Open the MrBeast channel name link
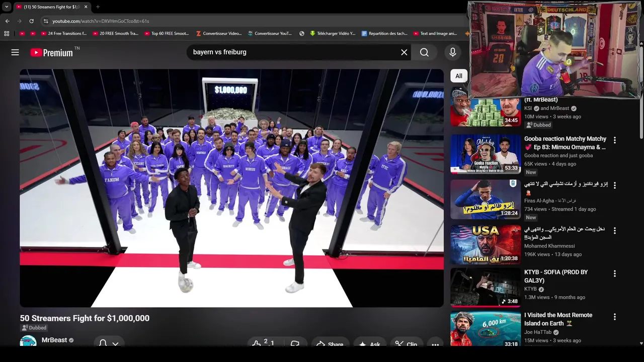 tap(54, 340)
